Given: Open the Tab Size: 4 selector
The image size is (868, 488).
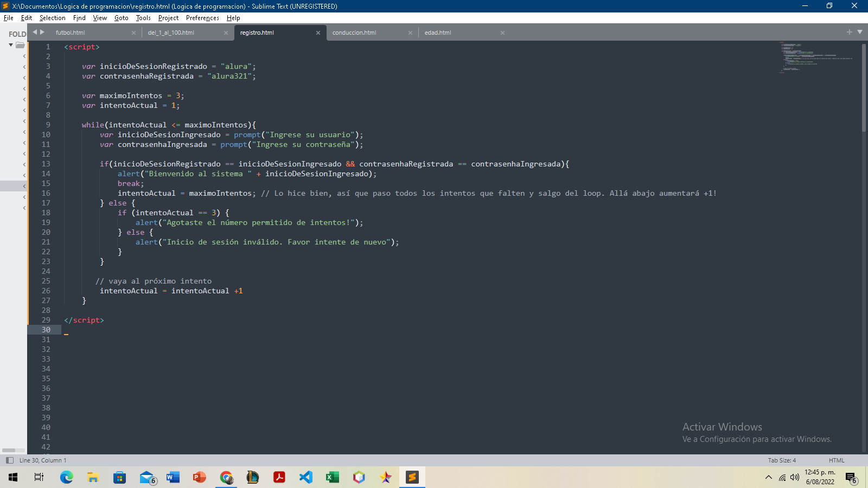Looking at the screenshot, I should pyautogui.click(x=782, y=460).
